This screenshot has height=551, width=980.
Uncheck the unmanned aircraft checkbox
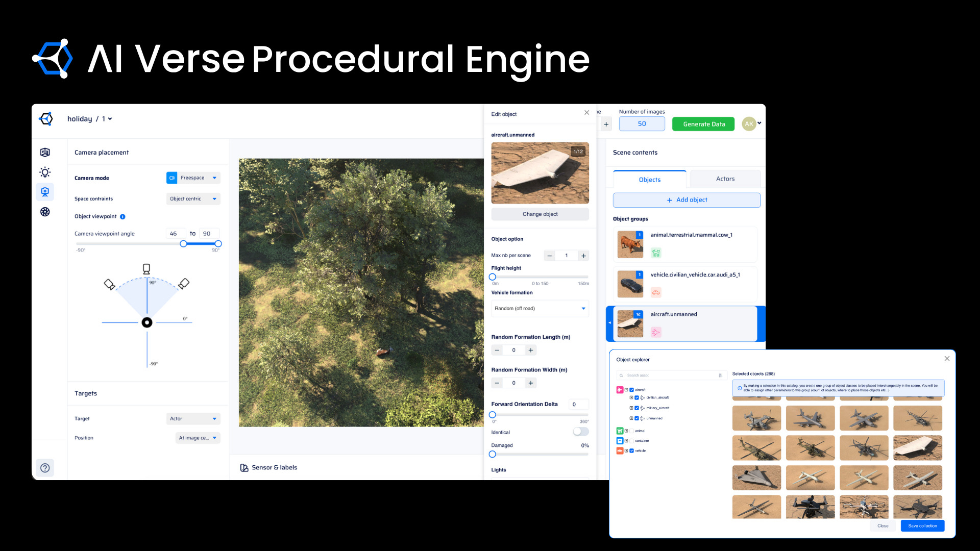pyautogui.click(x=636, y=418)
